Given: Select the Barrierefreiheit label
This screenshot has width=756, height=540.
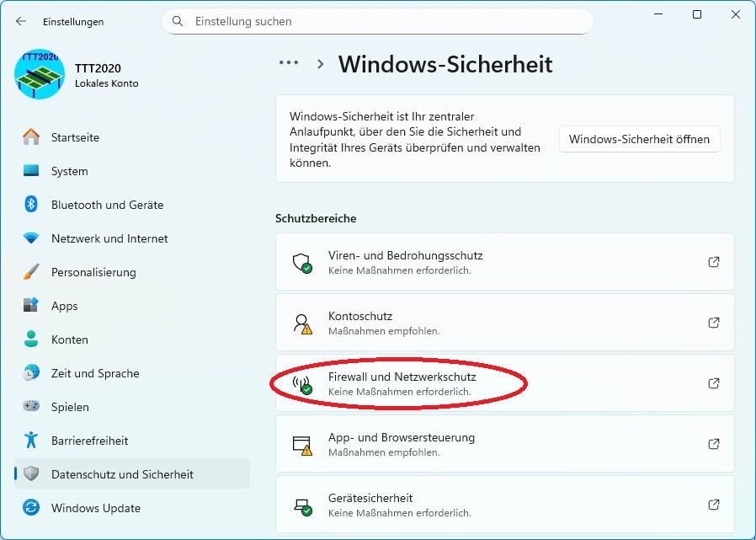Looking at the screenshot, I should [x=90, y=441].
